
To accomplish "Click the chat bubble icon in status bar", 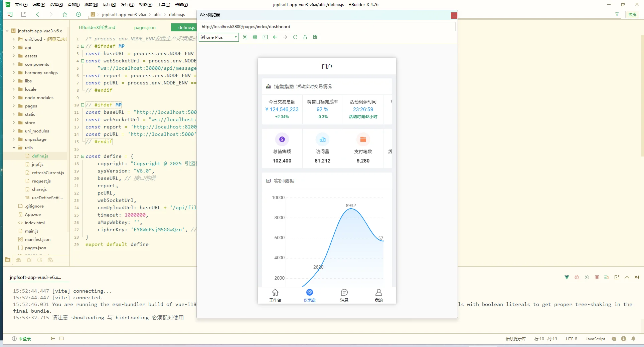I will [x=614, y=339].
